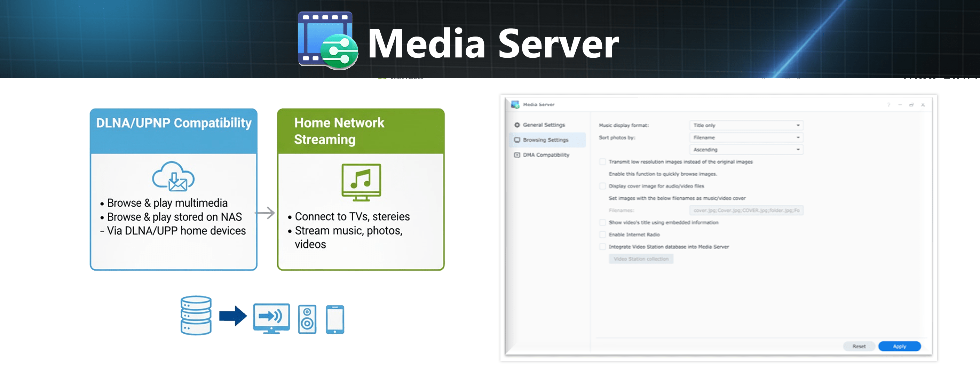Screen dimensions: 980x381
Task: Open the DMA Compatibility section
Action: 546,155
